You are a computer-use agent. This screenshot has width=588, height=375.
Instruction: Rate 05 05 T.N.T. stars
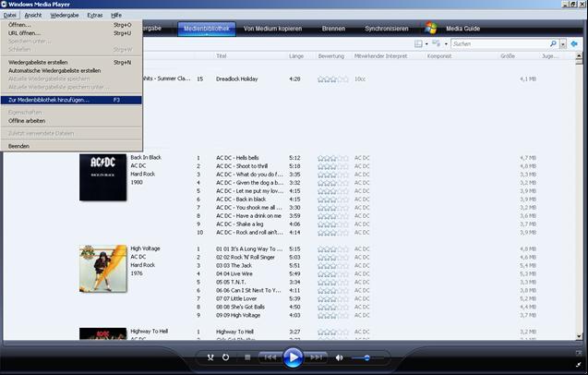(333, 283)
